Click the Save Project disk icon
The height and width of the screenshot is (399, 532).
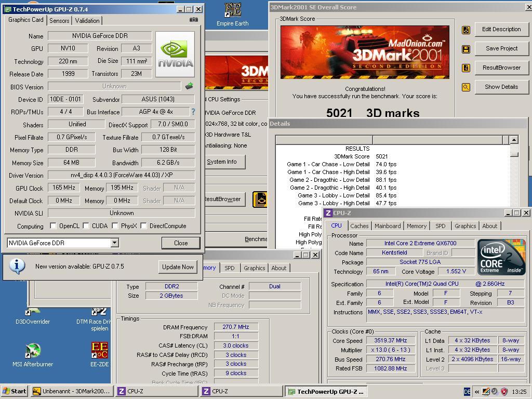[466, 49]
